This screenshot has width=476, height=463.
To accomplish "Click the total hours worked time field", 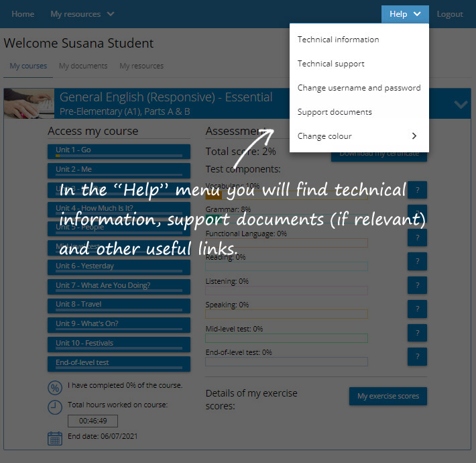I will 93,421.
